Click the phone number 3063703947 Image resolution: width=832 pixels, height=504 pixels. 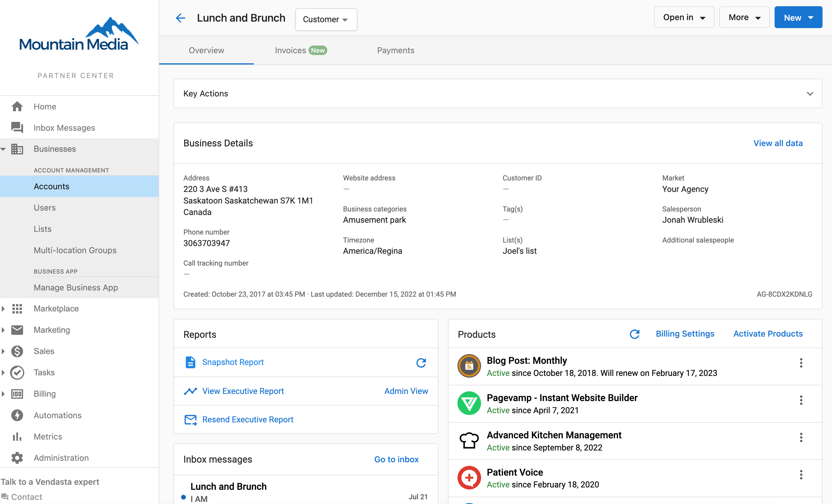tap(206, 243)
